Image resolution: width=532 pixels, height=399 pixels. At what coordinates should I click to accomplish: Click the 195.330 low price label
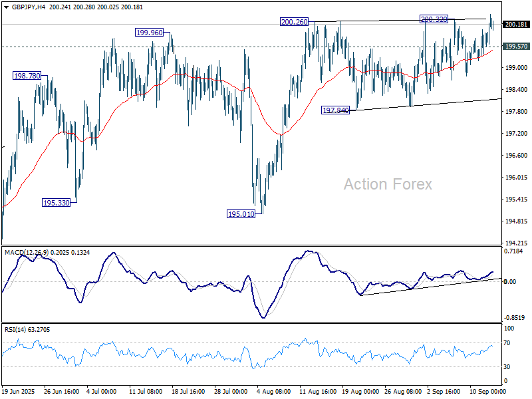pos(56,202)
